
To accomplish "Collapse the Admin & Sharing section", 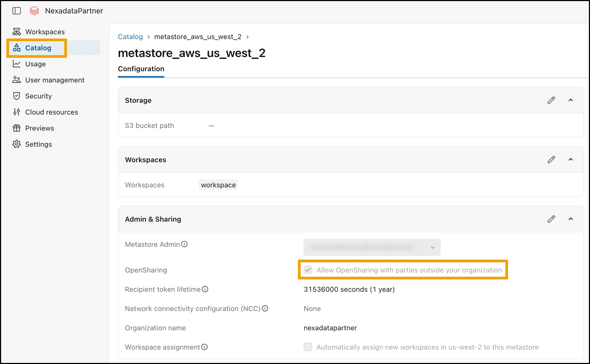I will tap(571, 219).
